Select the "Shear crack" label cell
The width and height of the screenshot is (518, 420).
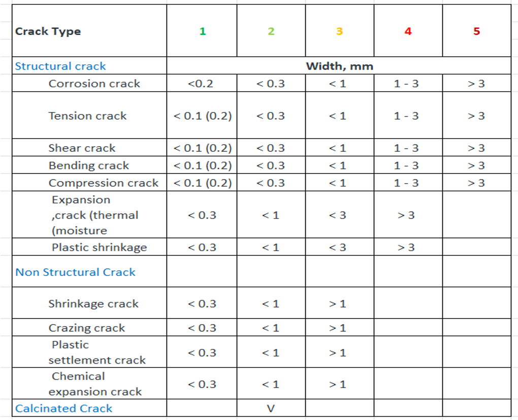point(82,148)
